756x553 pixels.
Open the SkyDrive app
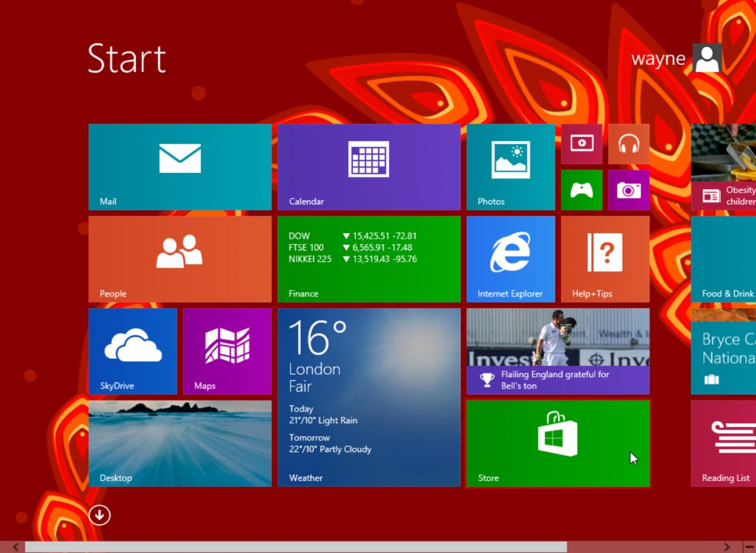coord(132,351)
